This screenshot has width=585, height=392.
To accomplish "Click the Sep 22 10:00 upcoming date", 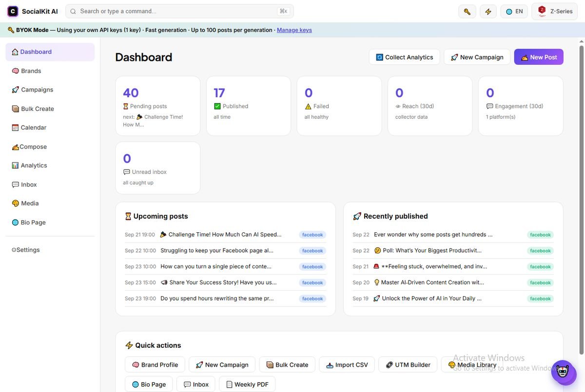I will (140, 251).
